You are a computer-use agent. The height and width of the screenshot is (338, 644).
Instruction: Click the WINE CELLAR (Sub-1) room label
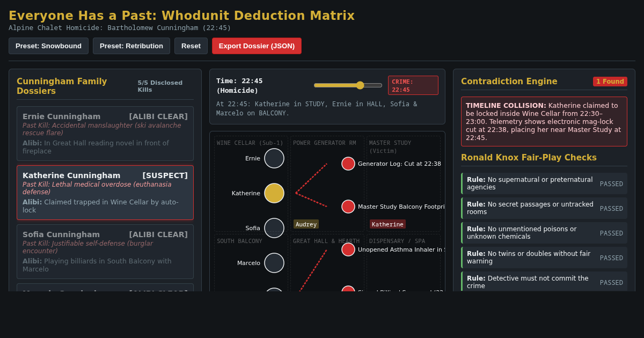250,143
